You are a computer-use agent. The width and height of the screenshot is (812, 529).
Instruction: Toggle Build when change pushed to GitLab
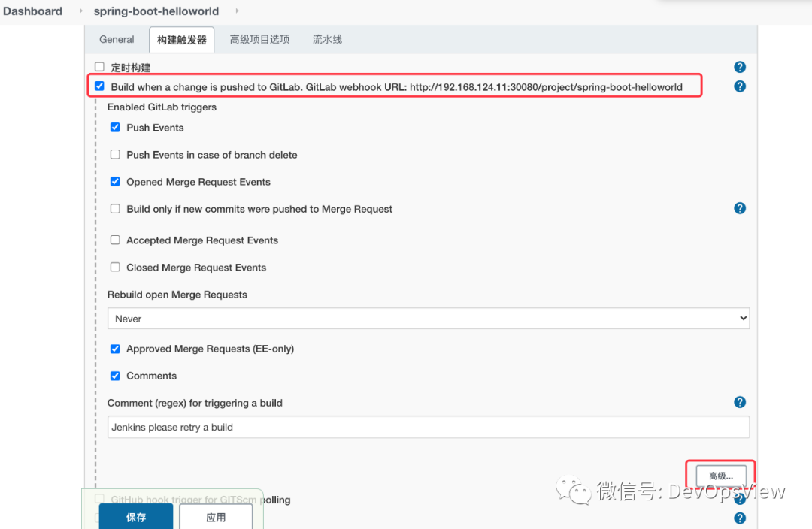click(99, 86)
